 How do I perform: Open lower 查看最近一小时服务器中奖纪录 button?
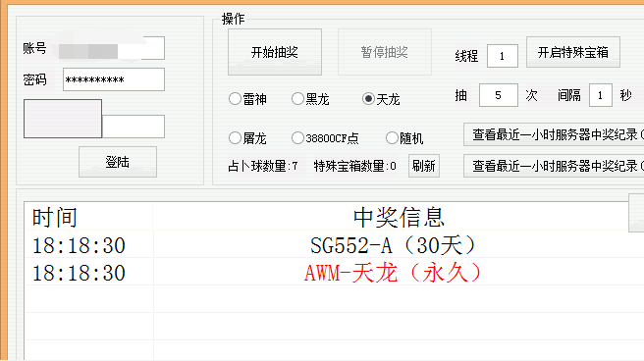coord(554,166)
